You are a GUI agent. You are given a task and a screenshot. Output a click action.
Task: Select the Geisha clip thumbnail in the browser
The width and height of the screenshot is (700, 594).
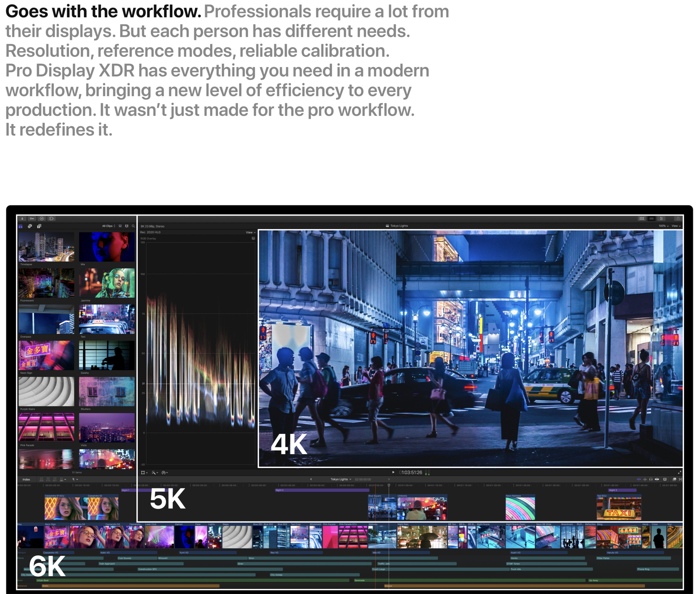(107, 356)
